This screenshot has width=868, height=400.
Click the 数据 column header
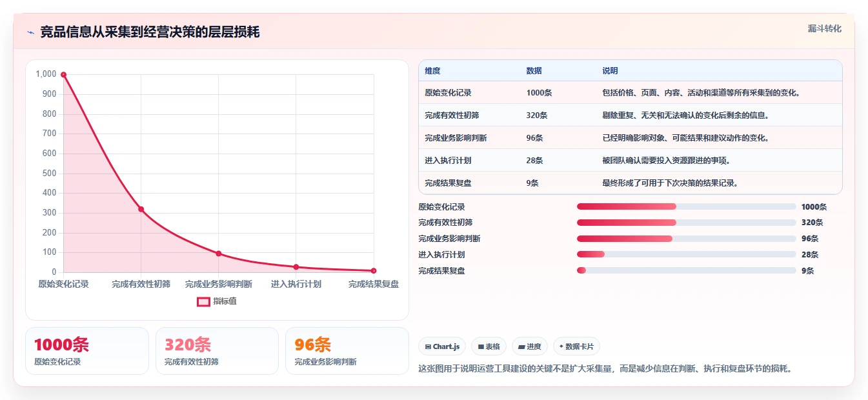[x=534, y=71]
